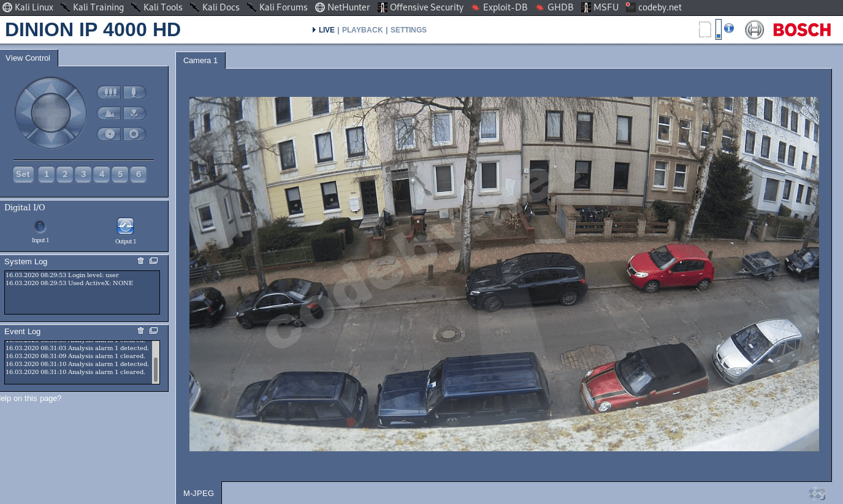The width and height of the screenshot is (843, 504).
Task: Tilt camera down with the bottom arrow
Action: coord(51,138)
